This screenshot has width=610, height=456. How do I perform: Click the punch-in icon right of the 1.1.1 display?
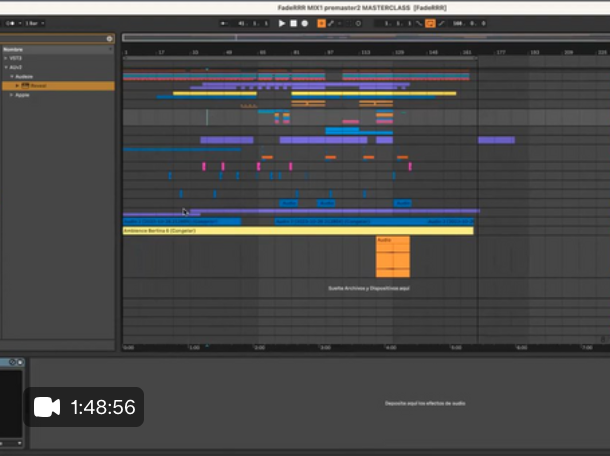click(419, 23)
